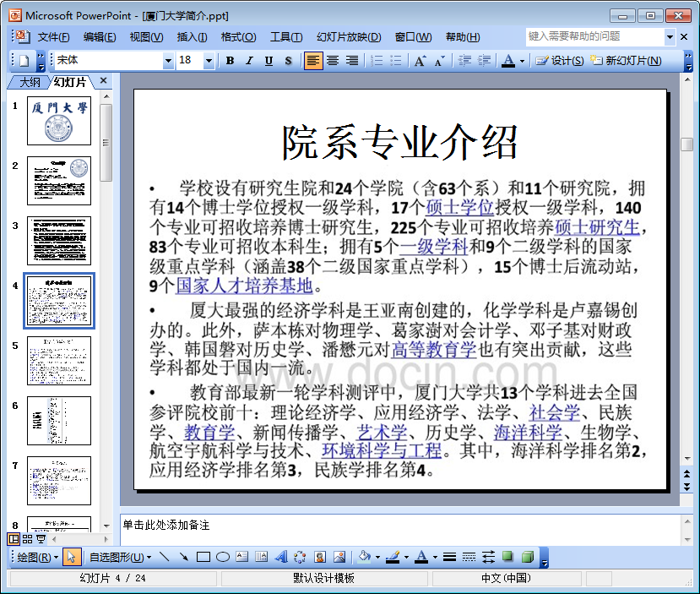Viewport: 700px width, 594px height.
Task: Select slide 1 thumbnail
Action: [x=59, y=121]
